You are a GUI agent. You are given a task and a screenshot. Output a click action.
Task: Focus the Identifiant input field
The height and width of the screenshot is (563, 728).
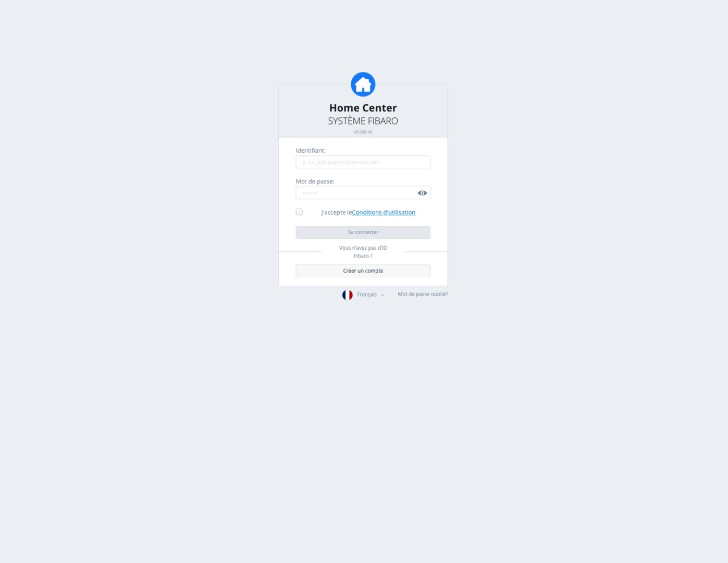pos(363,162)
